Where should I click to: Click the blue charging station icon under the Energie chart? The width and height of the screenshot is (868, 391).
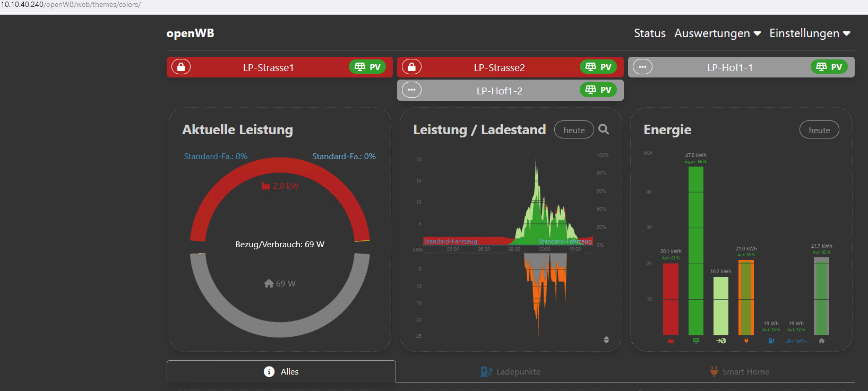click(771, 341)
